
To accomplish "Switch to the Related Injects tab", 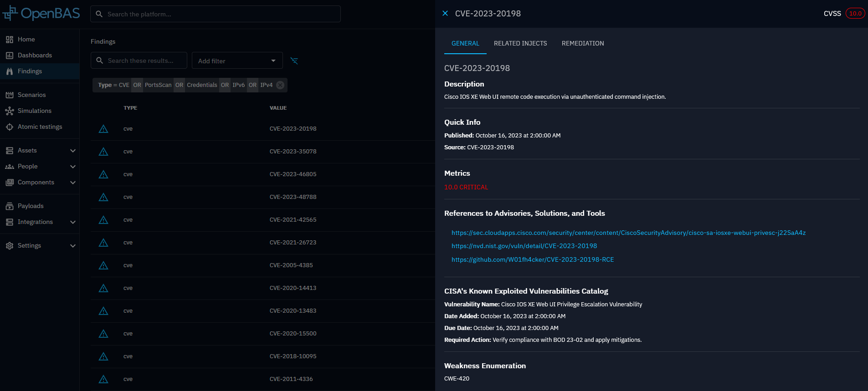I will point(520,43).
